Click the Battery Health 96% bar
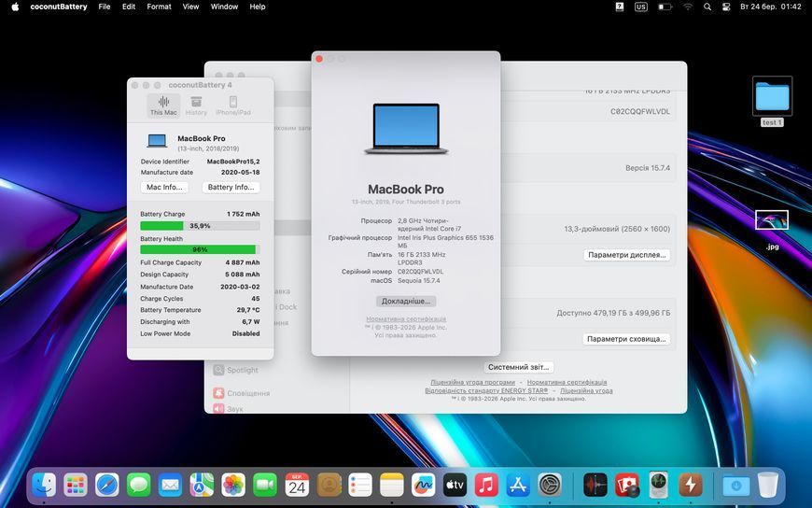Viewport: 812px width, 508px height. pos(200,249)
